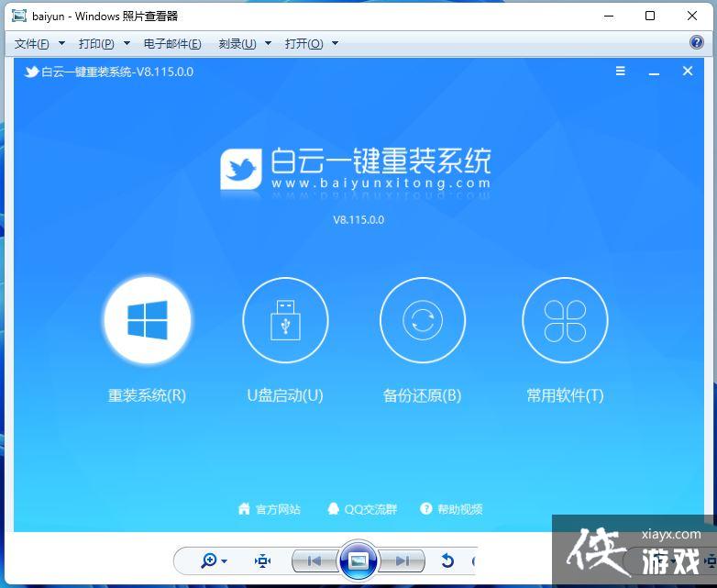This screenshot has height=588, width=717.
Task: Open Photo Viewer help question mark button
Action: pyautogui.click(x=696, y=43)
